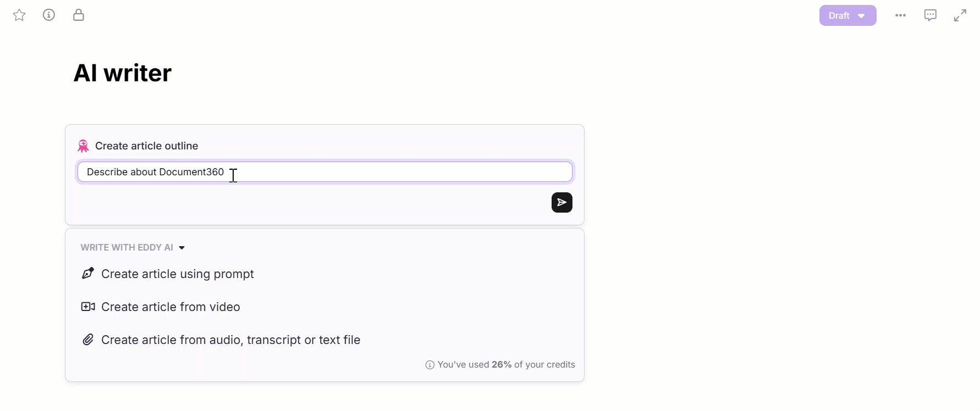Click the video icon beside create from video
Screen dimensions: 980x411
88,307
